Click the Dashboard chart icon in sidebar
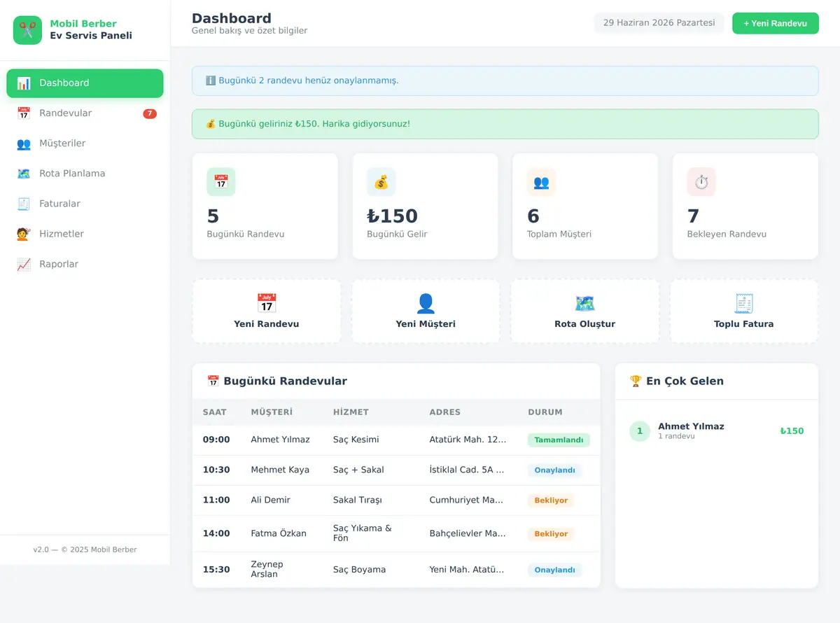The height and width of the screenshot is (623, 840). click(24, 83)
